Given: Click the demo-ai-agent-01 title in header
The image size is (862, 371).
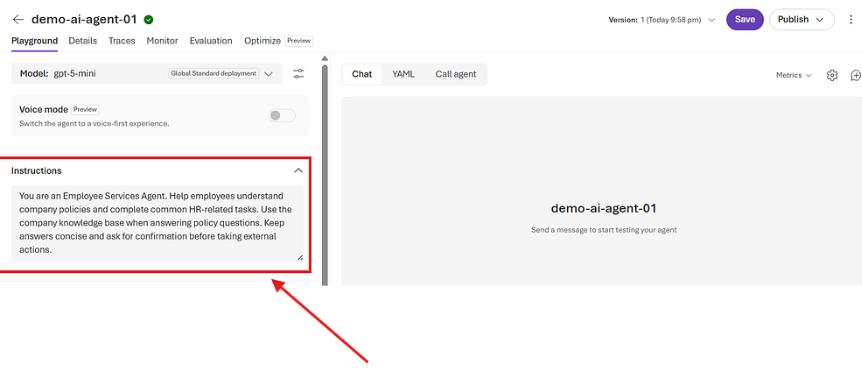Looking at the screenshot, I should click(84, 19).
